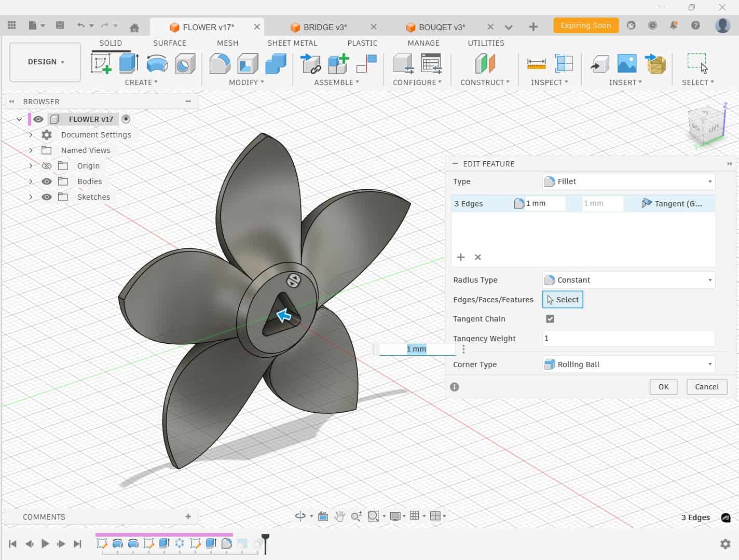Click the Combine tool icon

[276, 64]
